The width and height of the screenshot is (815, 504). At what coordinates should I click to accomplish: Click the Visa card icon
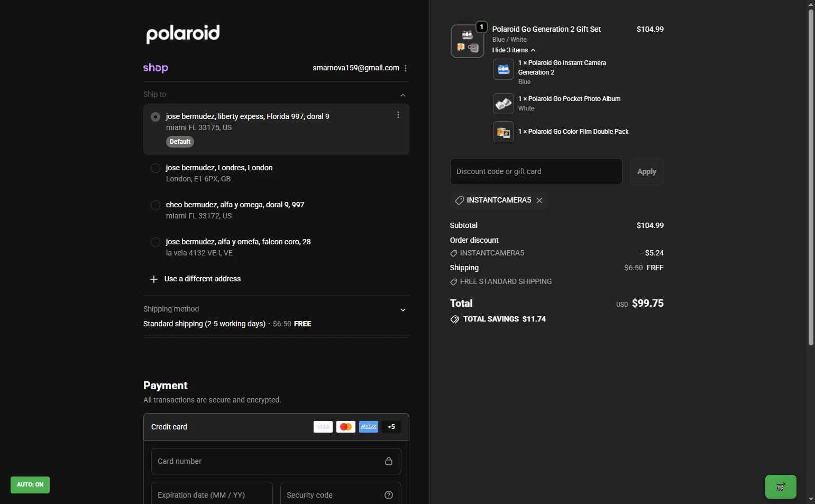click(x=323, y=427)
